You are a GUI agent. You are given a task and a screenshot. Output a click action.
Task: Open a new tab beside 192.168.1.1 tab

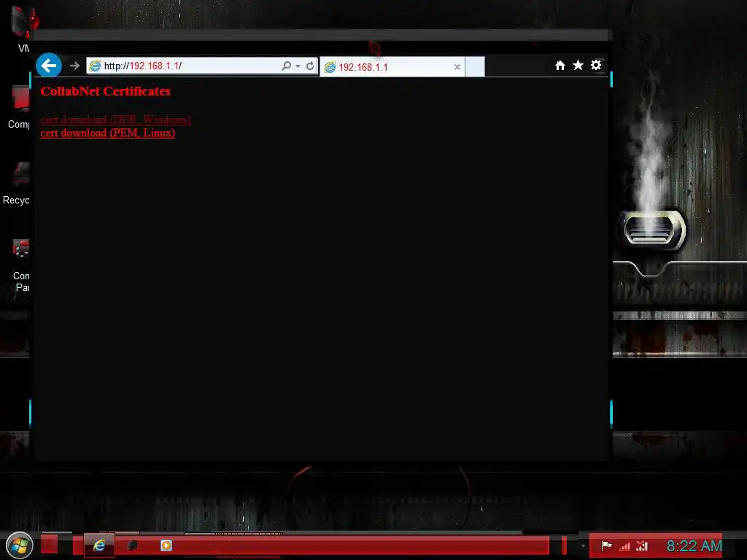tap(474, 66)
